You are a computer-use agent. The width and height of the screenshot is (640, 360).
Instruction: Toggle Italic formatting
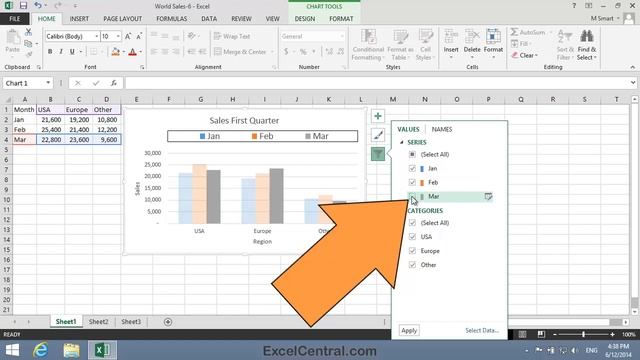click(x=61, y=52)
